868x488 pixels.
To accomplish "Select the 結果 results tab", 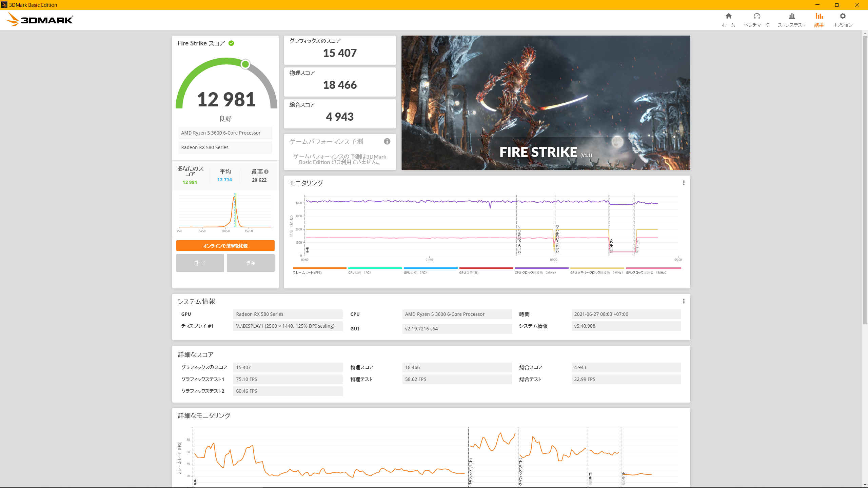I will (819, 20).
